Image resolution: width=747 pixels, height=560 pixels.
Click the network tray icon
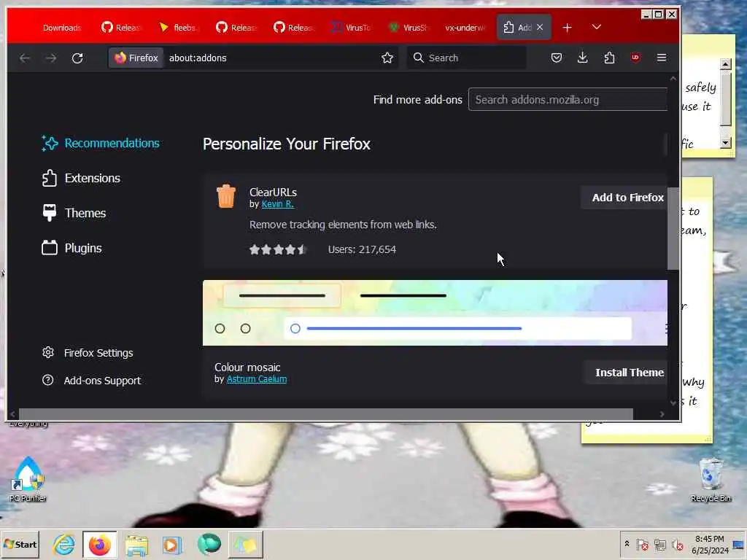point(659,544)
